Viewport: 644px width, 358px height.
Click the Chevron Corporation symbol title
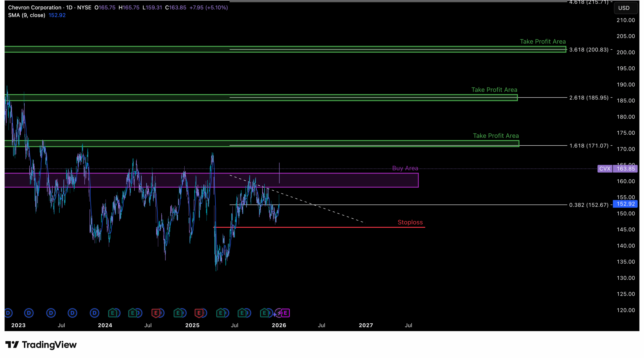(34, 8)
